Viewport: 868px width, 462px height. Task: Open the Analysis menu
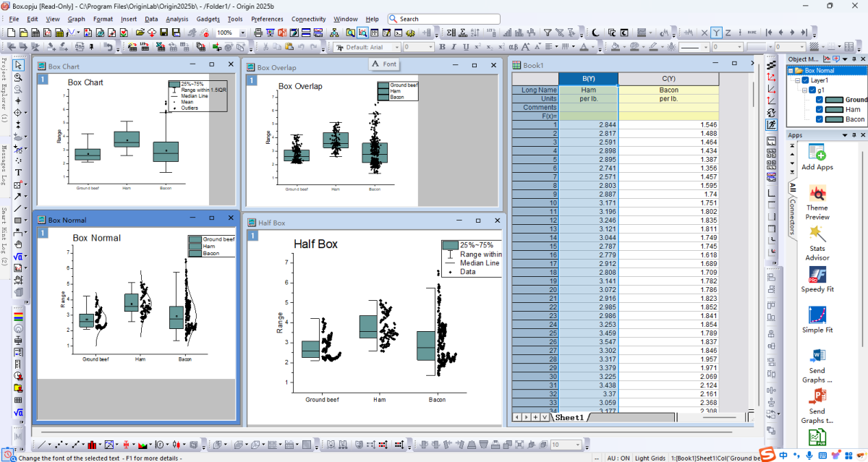(x=176, y=19)
